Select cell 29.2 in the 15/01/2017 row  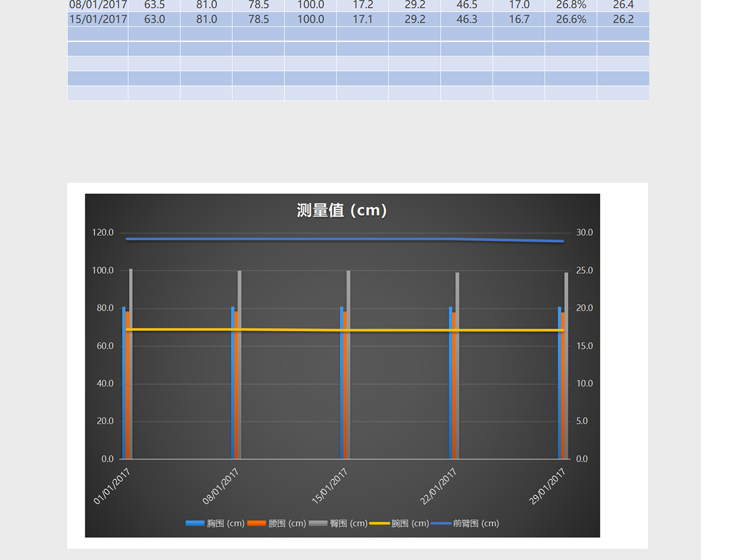[415, 19]
